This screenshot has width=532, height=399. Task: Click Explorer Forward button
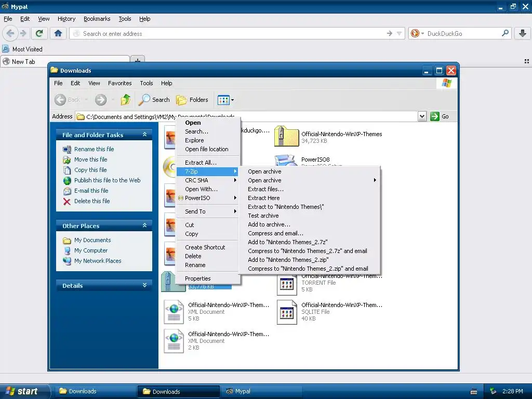point(101,100)
